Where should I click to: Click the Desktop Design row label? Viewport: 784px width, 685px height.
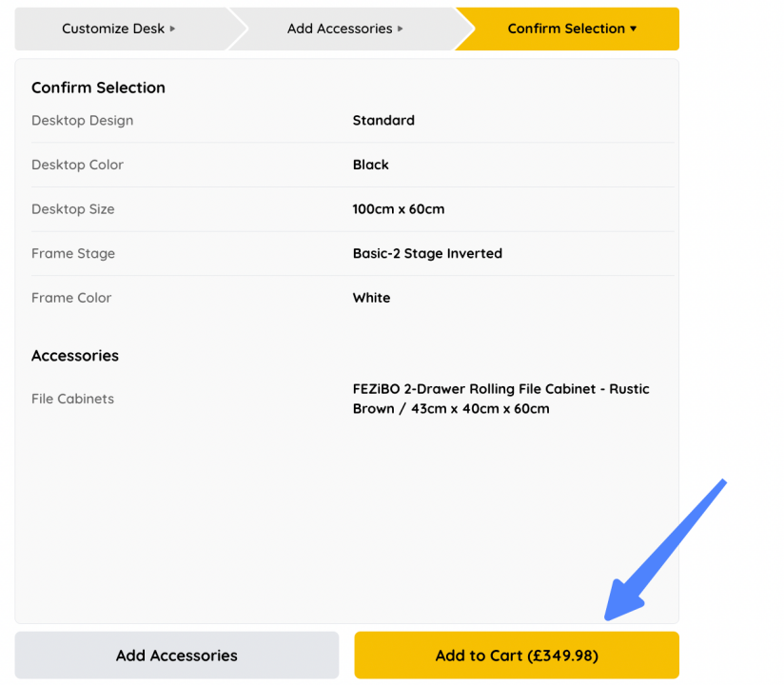click(82, 121)
